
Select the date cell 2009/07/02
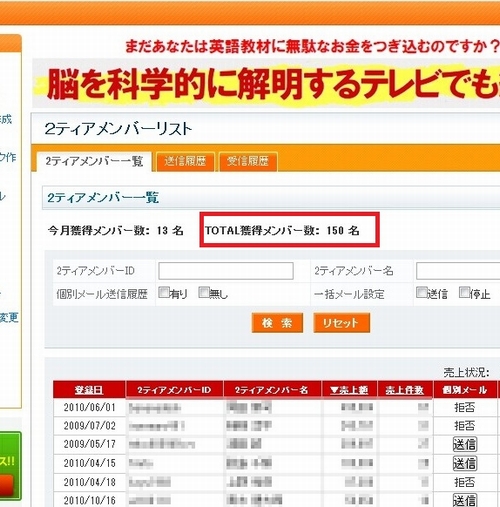pos(89,426)
